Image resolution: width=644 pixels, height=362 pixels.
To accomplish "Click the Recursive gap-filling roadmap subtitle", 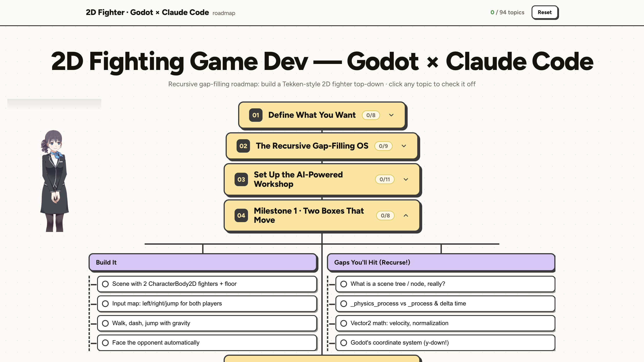I will 322,84.
